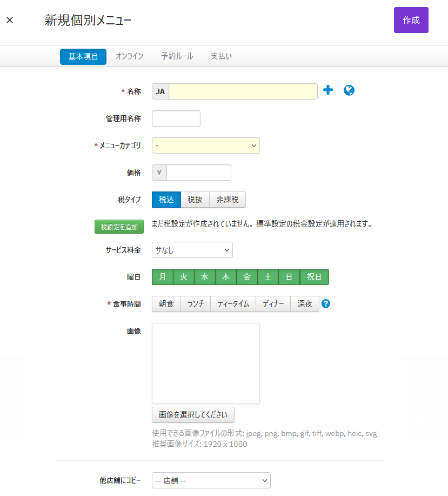Enable ディナー meal time
The height and width of the screenshot is (496, 448).
click(273, 304)
